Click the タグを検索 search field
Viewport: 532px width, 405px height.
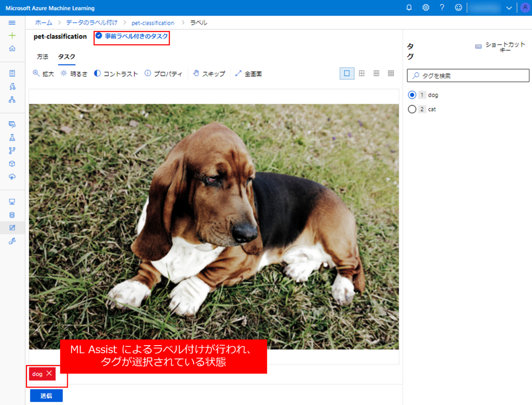point(468,76)
